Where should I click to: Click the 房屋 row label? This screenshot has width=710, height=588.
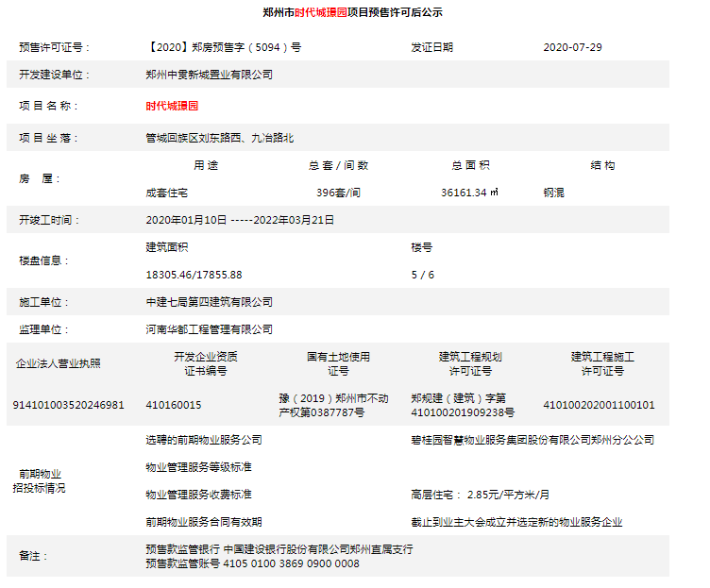[40, 178]
